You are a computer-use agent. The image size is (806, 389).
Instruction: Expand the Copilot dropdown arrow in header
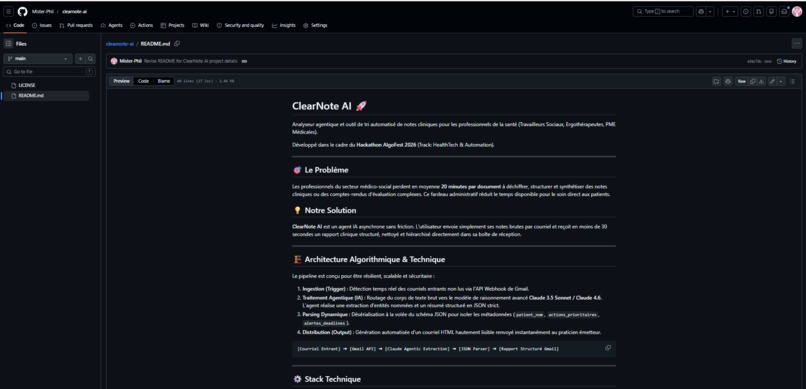point(710,11)
